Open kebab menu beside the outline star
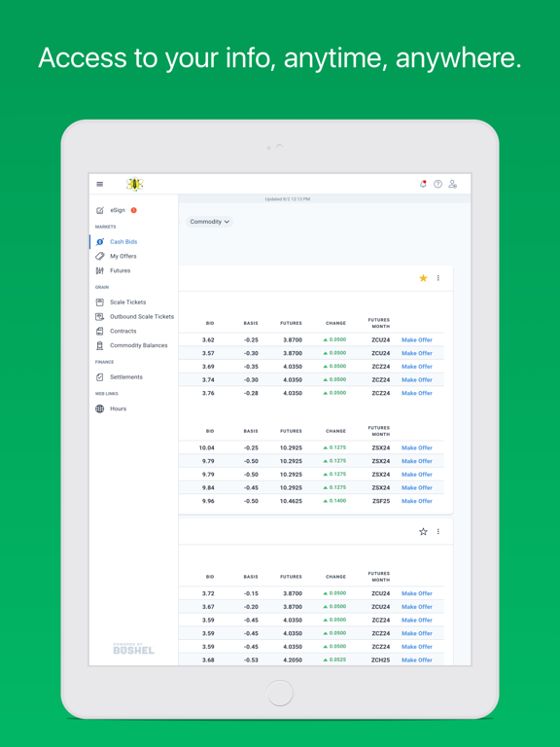This screenshot has width=560, height=747. pyautogui.click(x=438, y=532)
